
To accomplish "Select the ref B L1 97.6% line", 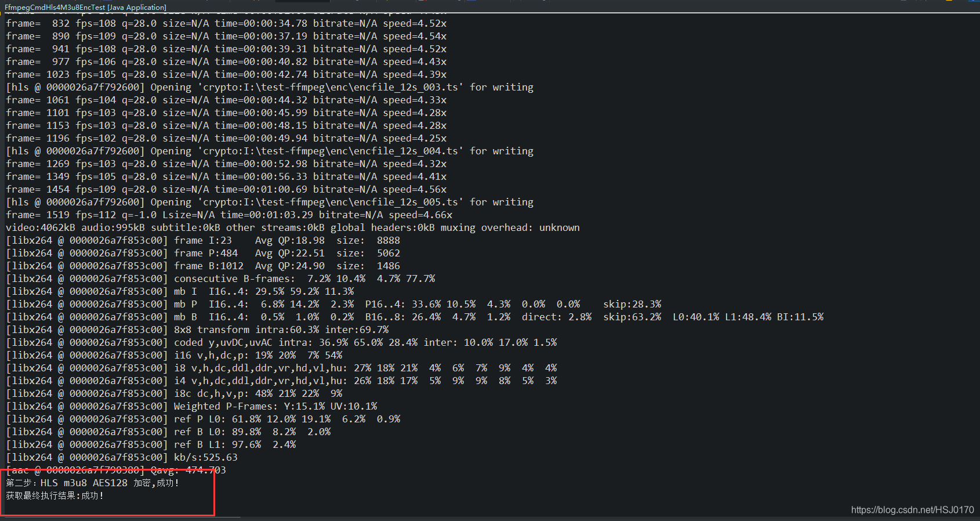I will (151, 444).
